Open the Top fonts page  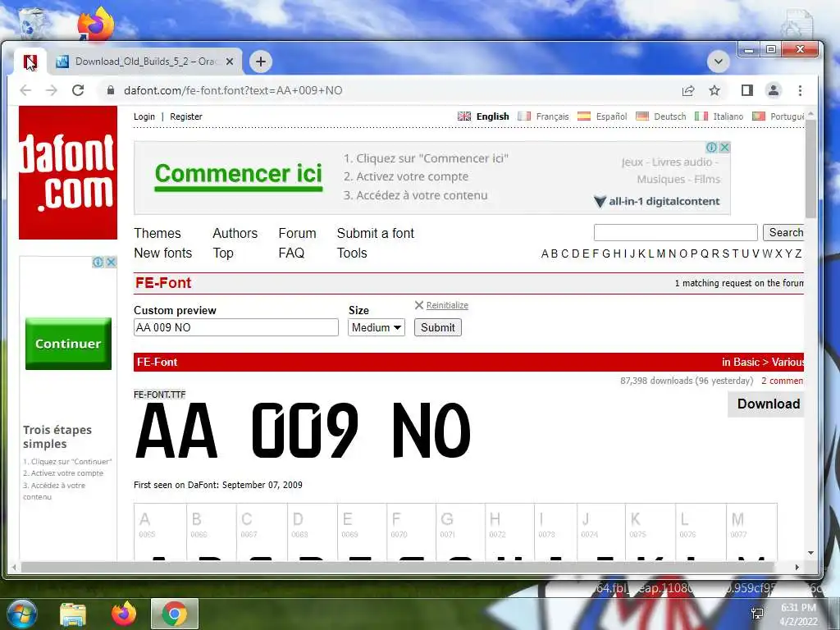pyautogui.click(x=223, y=253)
